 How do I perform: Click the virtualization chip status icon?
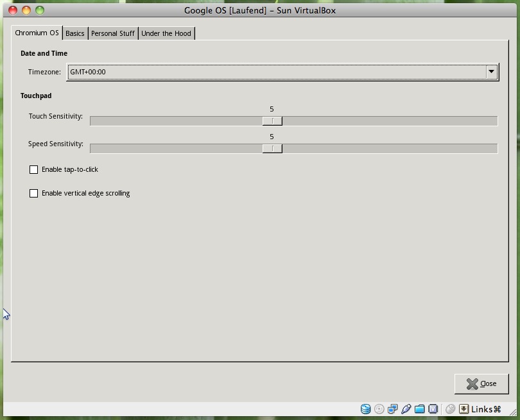tap(433, 409)
